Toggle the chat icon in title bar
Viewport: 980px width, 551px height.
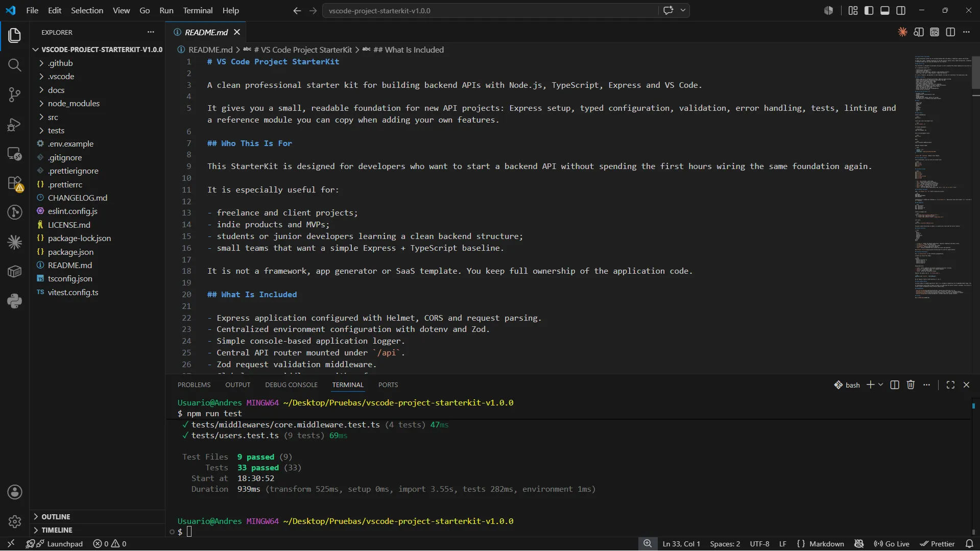coord(668,10)
